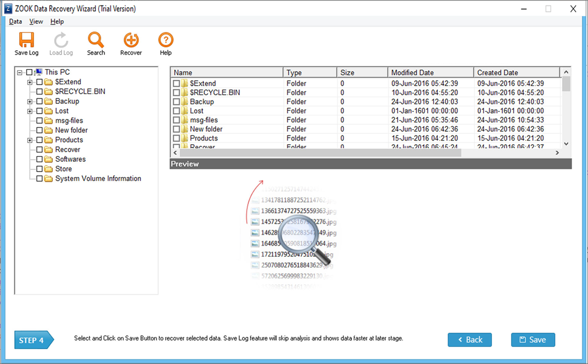588x364 pixels.
Task: Collapse the This PC tree node
Action: (x=20, y=72)
